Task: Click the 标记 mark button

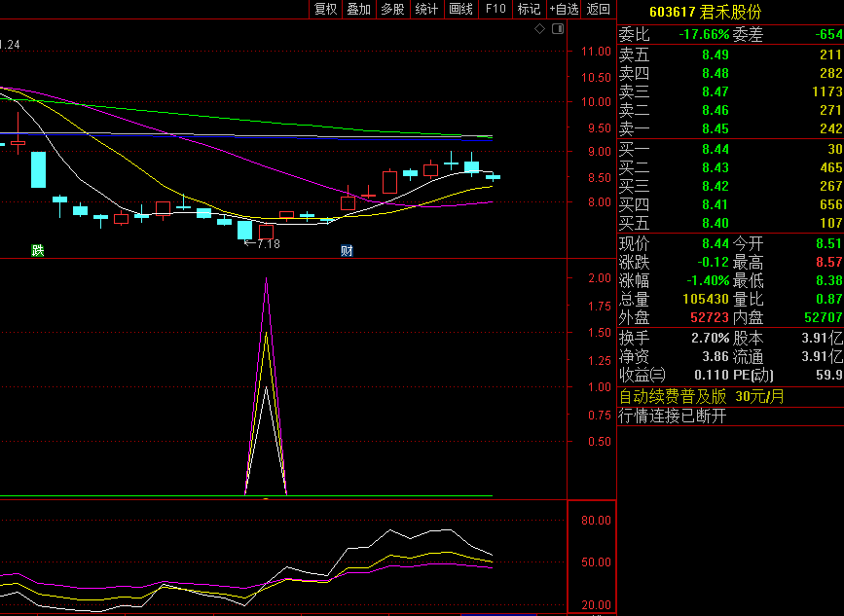Action: 530,9
